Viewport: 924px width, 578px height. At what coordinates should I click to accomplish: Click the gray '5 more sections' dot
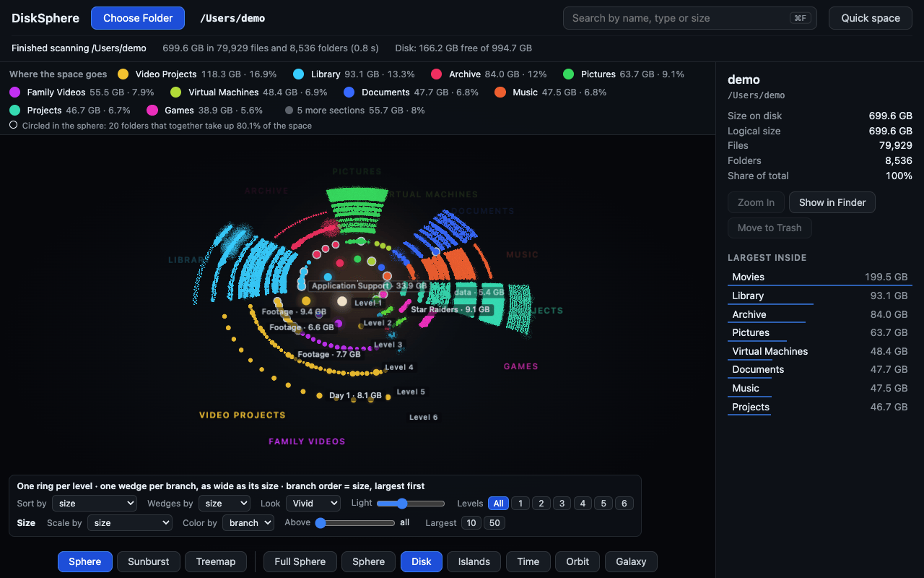[289, 111]
